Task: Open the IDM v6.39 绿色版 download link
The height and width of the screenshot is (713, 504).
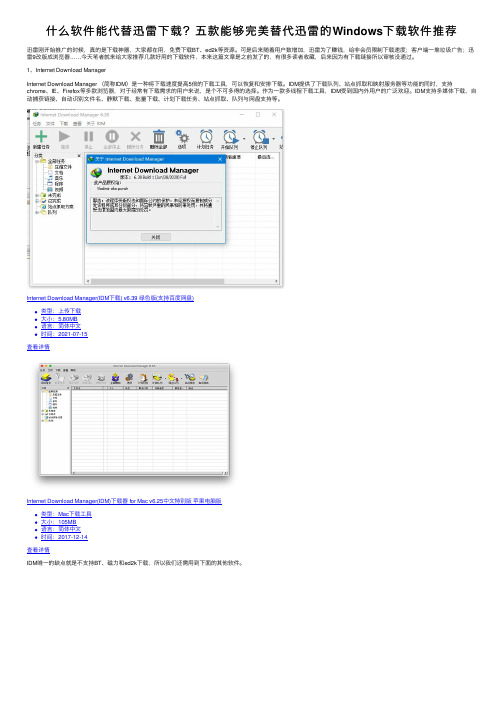Action: (x=110, y=298)
